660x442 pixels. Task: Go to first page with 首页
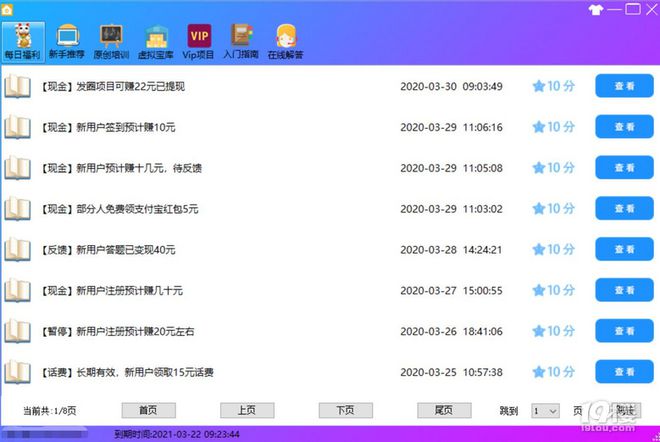click(149, 410)
